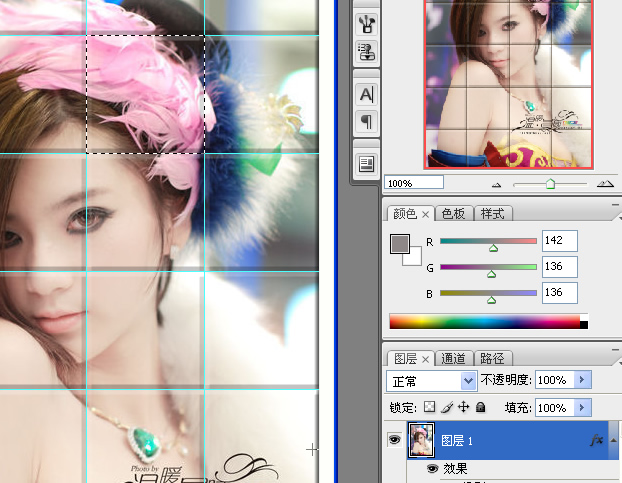
Task: Click the B channel color slider
Action: pyautogui.click(x=488, y=293)
